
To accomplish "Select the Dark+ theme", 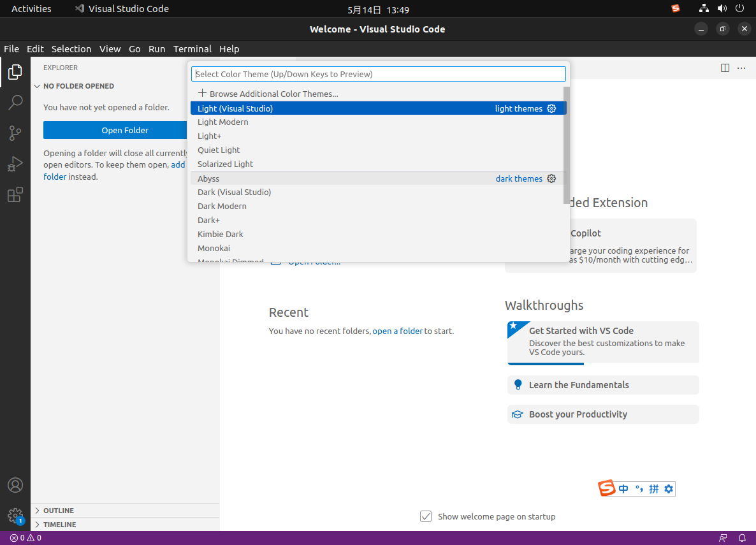I will 377,220.
